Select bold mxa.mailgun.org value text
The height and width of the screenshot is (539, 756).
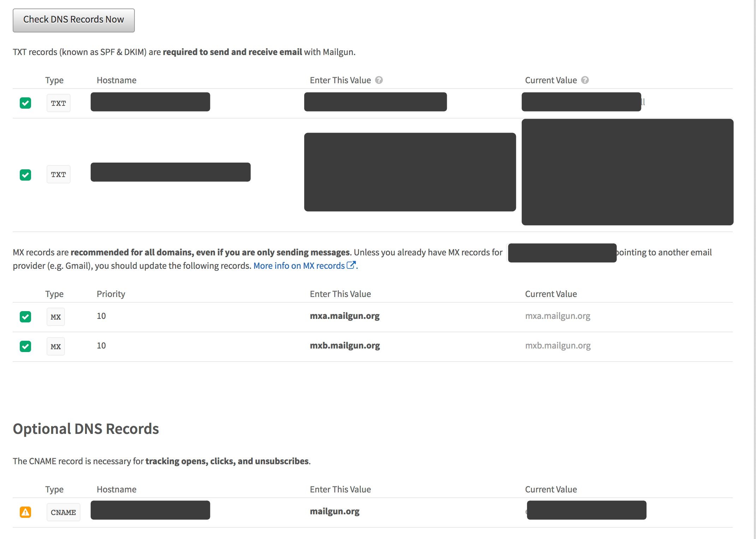pos(344,316)
